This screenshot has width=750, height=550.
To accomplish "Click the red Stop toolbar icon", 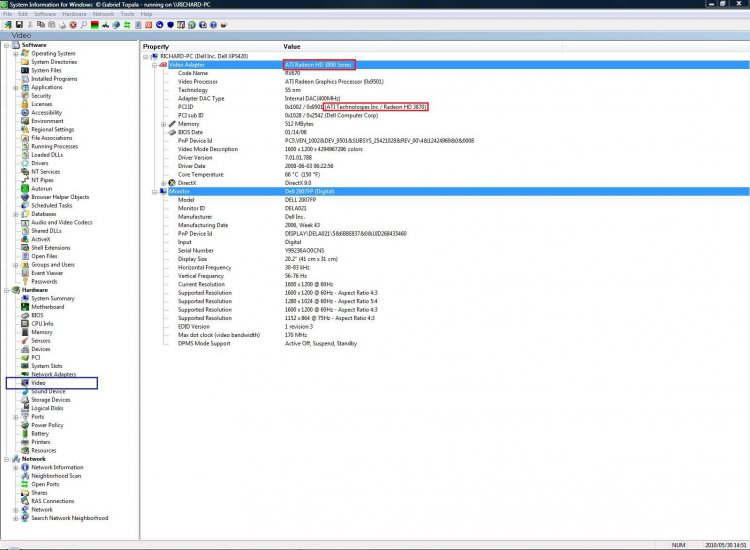I will 73,24.
